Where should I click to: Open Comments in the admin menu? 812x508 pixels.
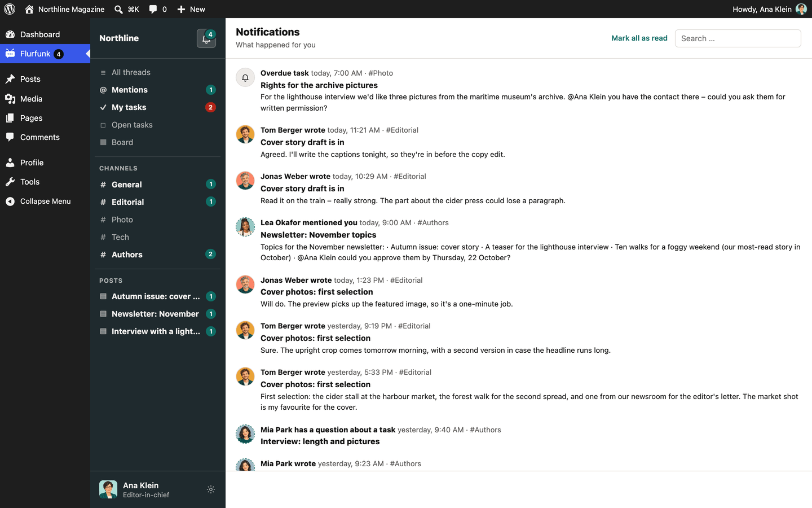click(x=45, y=137)
